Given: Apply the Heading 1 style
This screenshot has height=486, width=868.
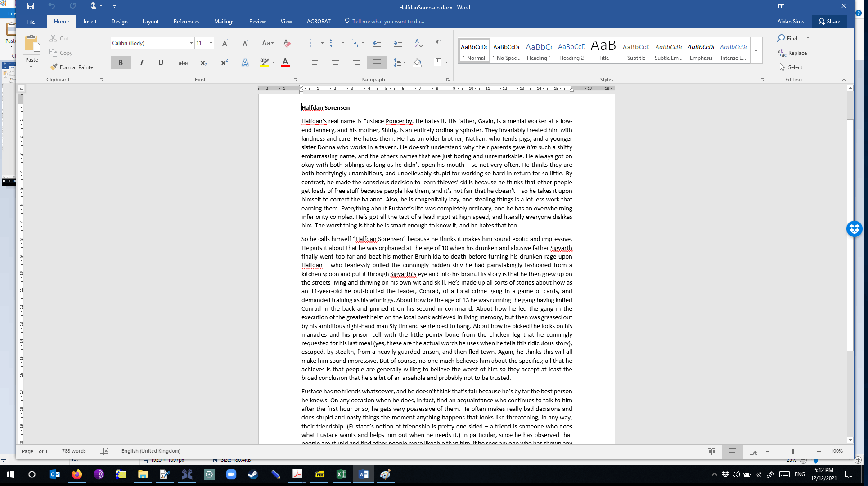Looking at the screenshot, I should (539, 51).
